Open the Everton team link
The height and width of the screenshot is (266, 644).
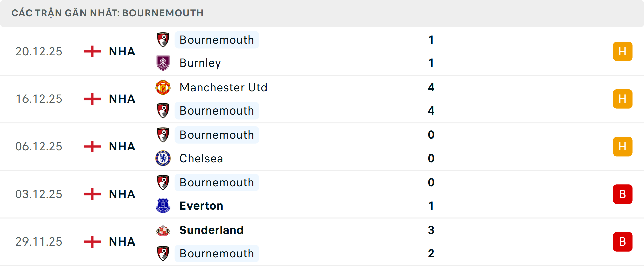[x=201, y=206]
